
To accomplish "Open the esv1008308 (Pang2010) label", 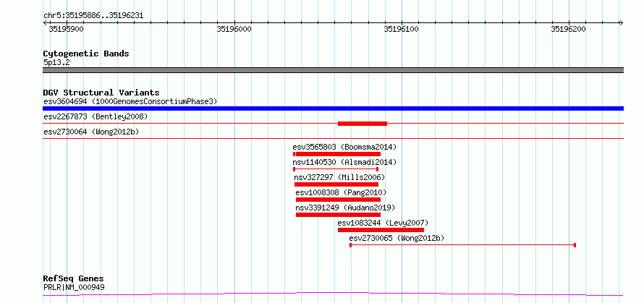I will coord(341,192).
